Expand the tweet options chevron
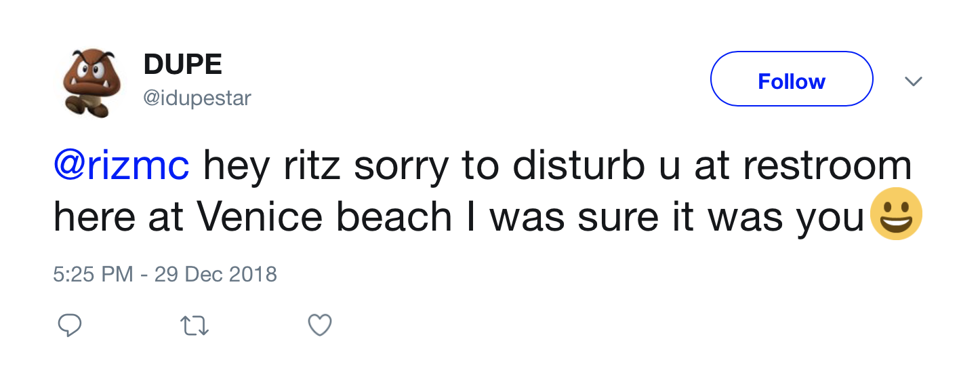Viewport: 980px width, 369px height. click(914, 81)
